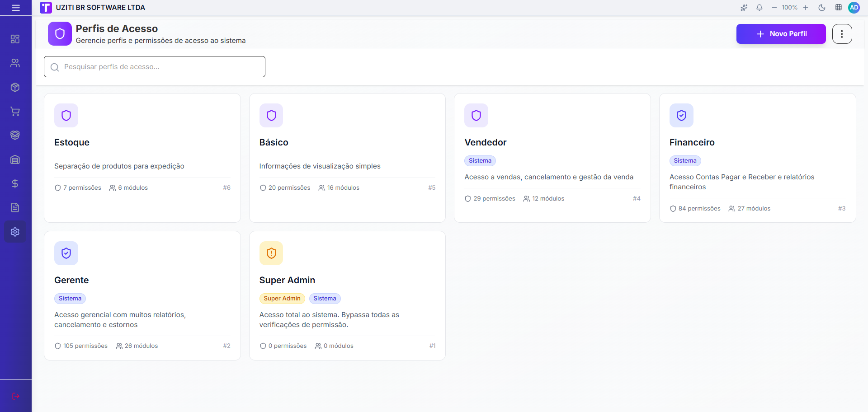Click '0 módulos' on the Super Admin card
This screenshot has width=868, height=412.
334,346
